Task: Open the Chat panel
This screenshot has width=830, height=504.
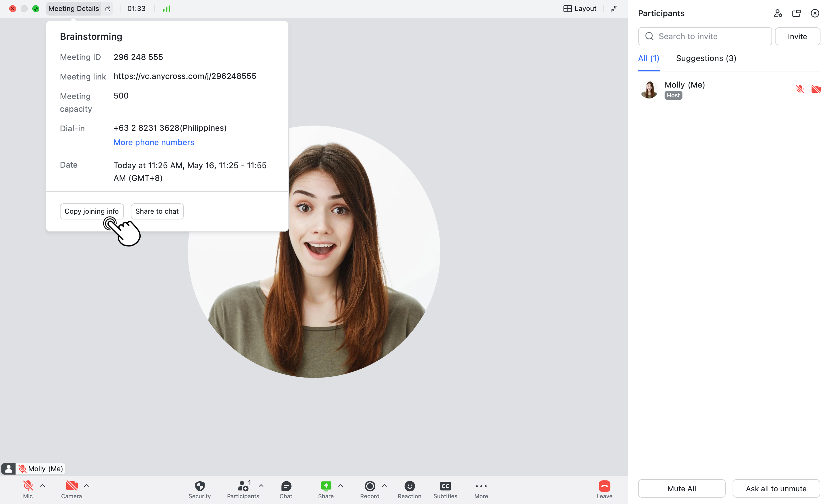Action: coord(286,489)
